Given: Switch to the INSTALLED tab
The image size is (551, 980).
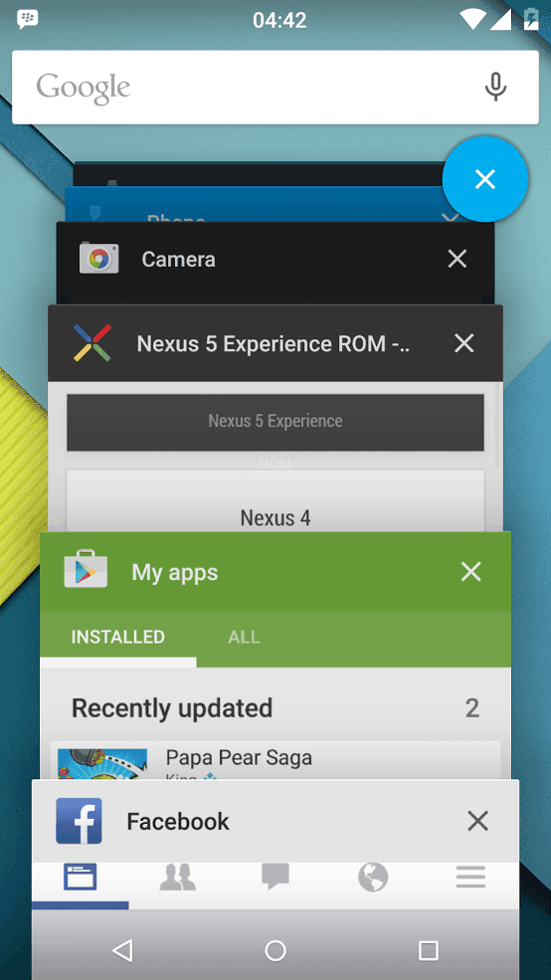Looking at the screenshot, I should click(x=118, y=637).
